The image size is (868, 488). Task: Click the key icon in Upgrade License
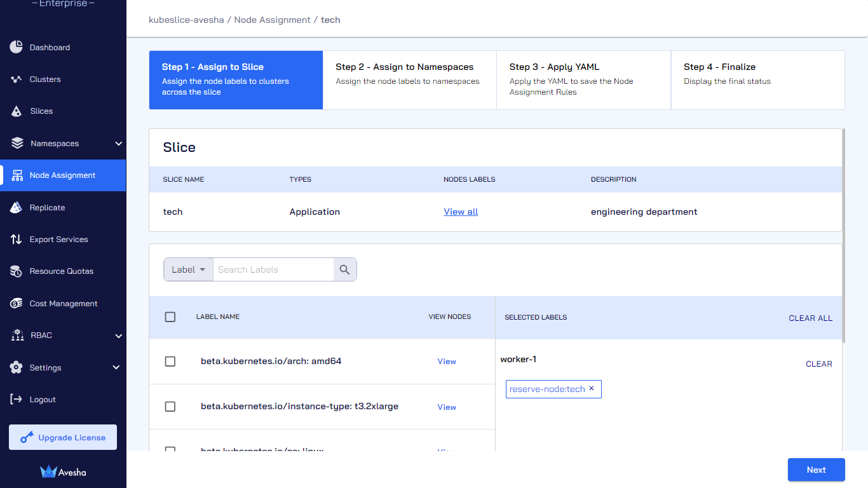[x=27, y=437]
